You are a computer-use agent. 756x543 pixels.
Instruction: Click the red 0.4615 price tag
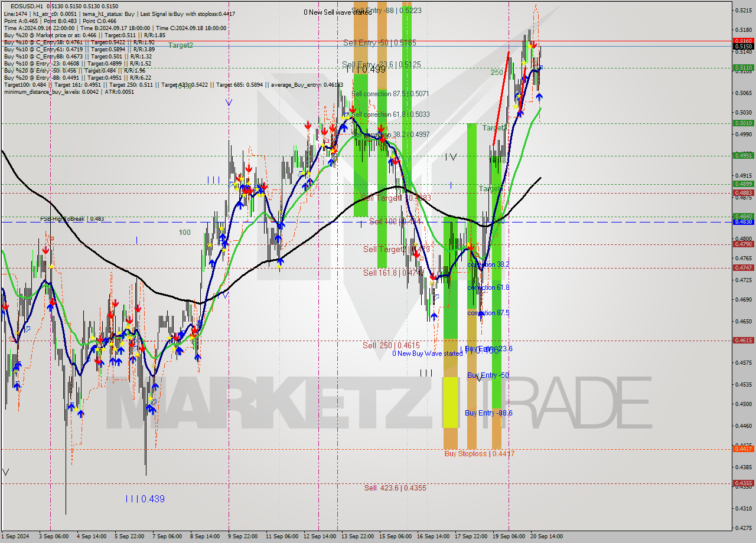pos(743,341)
